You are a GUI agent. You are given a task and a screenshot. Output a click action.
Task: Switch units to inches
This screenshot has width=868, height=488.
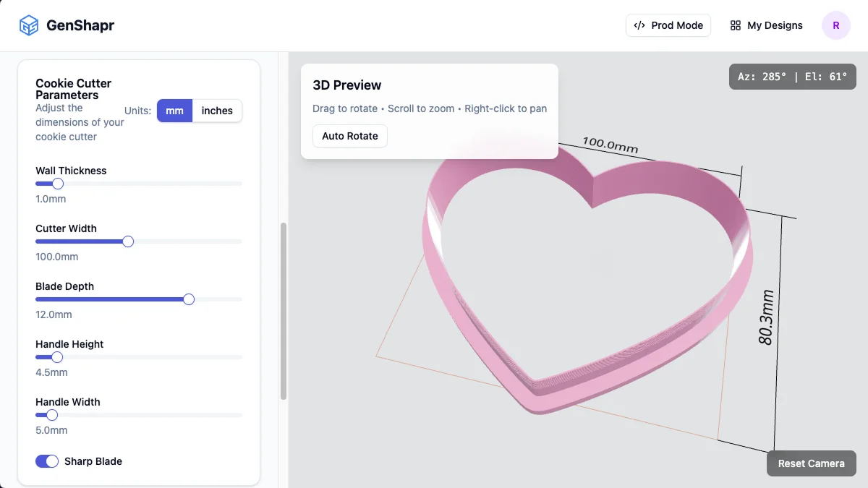tap(217, 111)
